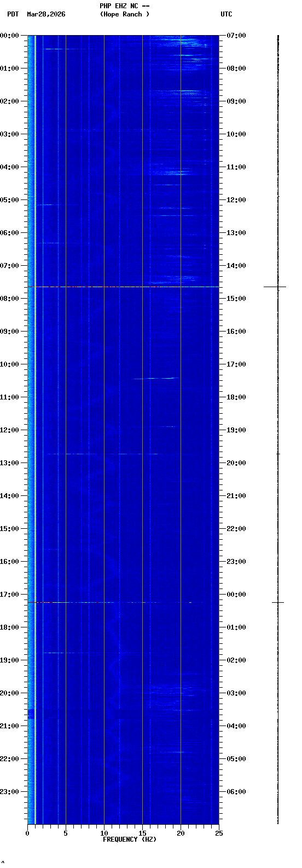
Task: Click the bright signal streak near 10:25 PDT
Action: click(156, 378)
